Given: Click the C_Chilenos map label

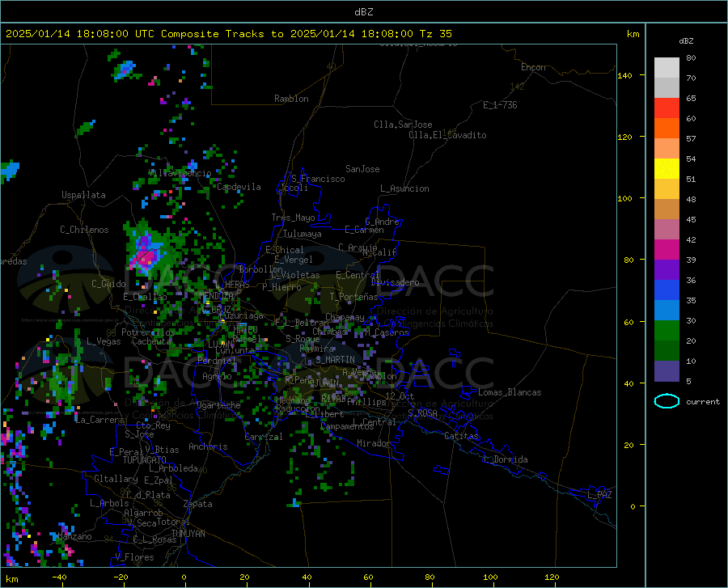Looking at the screenshot, I should pyautogui.click(x=84, y=230).
